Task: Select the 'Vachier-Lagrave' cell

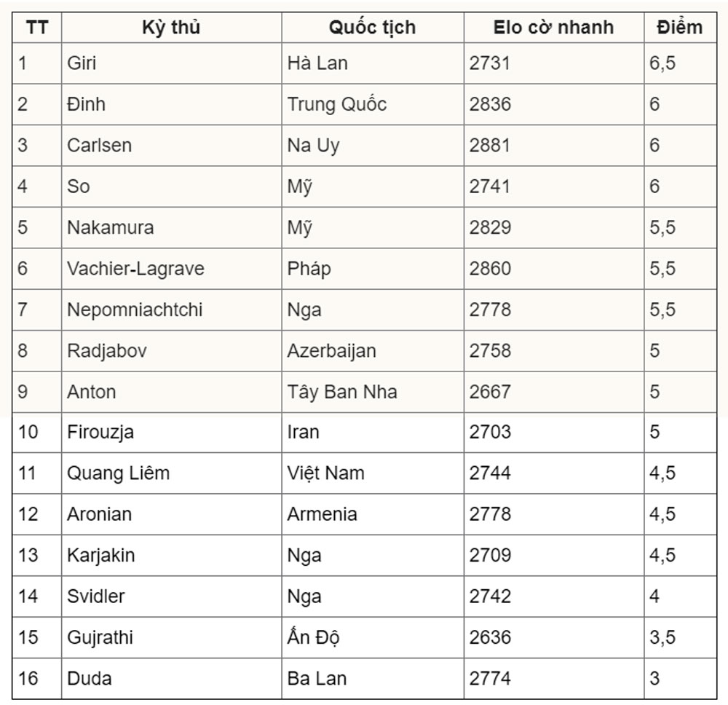Action: click(171, 269)
